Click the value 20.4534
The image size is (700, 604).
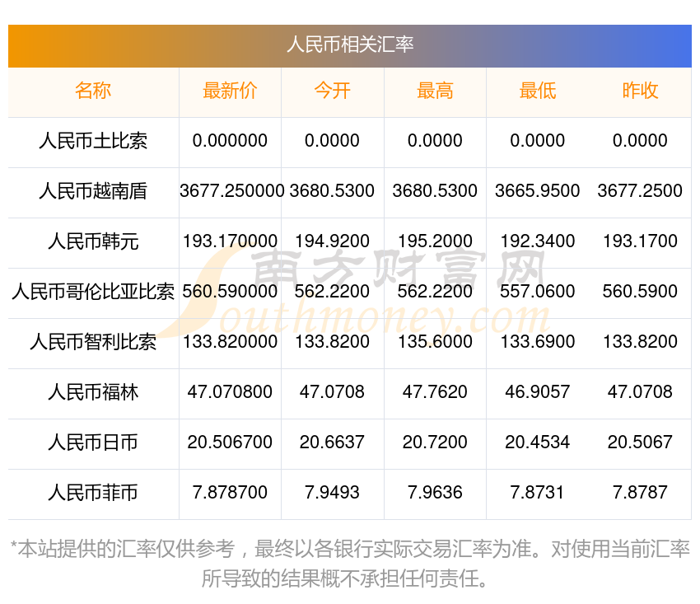pyautogui.click(x=538, y=442)
